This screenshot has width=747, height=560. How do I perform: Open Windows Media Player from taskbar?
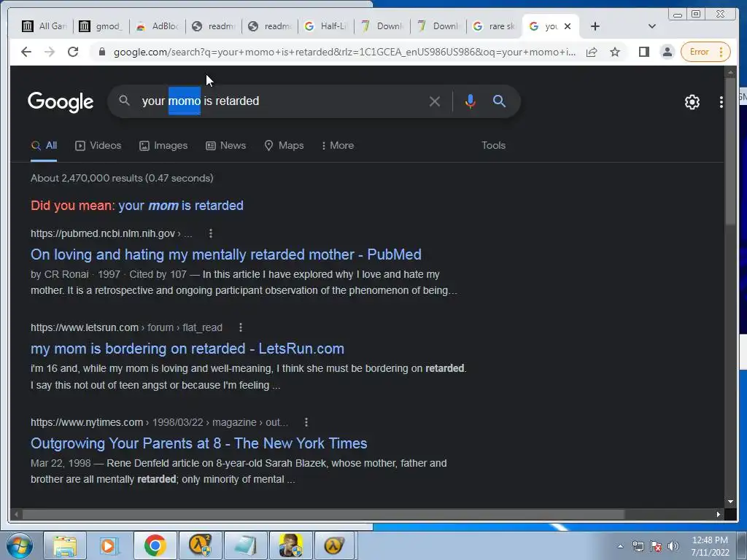[x=109, y=545]
